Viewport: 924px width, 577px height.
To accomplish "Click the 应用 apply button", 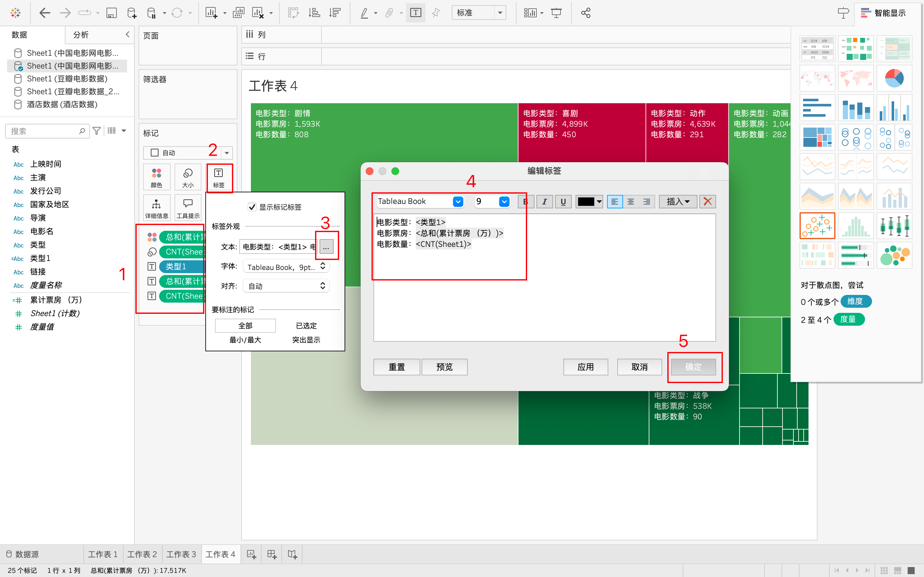I will point(585,367).
